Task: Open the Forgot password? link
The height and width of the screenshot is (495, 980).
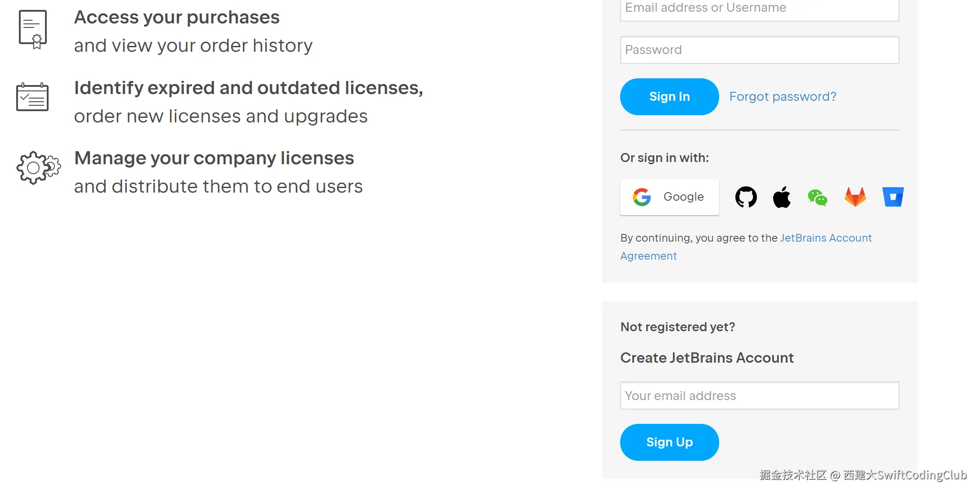Action: coord(783,96)
